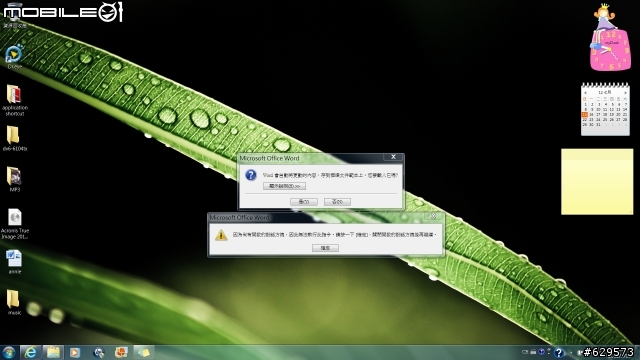Click the princess clock desktop gadget
The image size is (640, 360).
point(610,38)
